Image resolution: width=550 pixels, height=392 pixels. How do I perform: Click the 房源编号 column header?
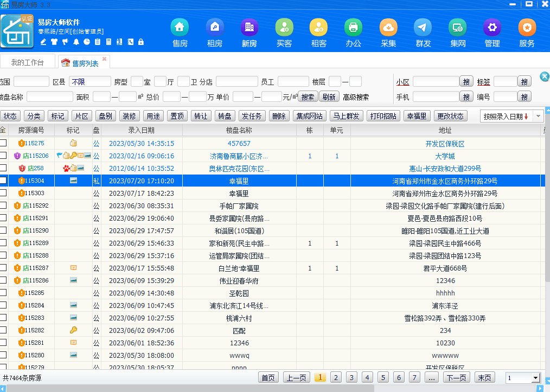pyautogui.click(x=31, y=130)
